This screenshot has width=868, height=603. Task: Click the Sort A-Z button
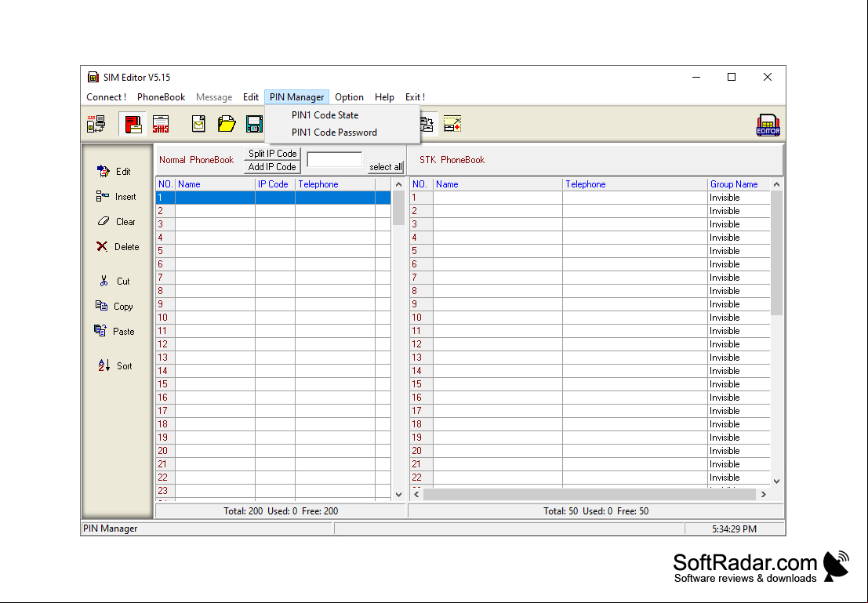point(115,365)
